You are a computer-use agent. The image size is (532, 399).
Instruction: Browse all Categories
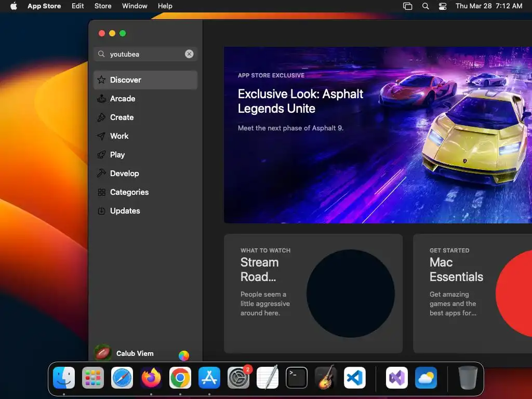(145, 192)
